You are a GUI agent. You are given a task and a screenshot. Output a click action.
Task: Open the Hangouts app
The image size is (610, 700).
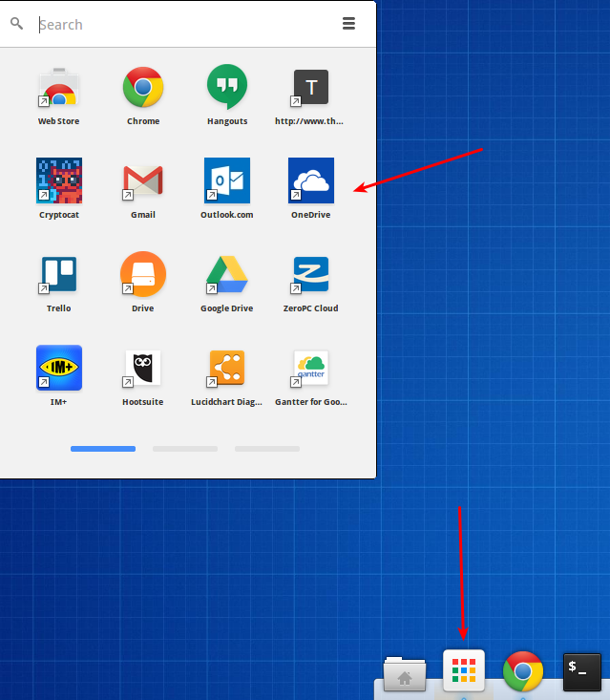[x=227, y=87]
